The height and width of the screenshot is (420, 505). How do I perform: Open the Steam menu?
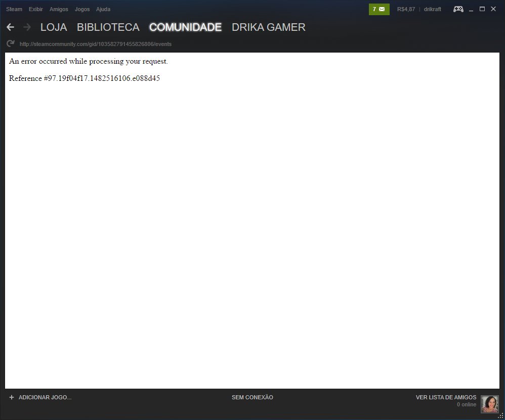tap(14, 9)
